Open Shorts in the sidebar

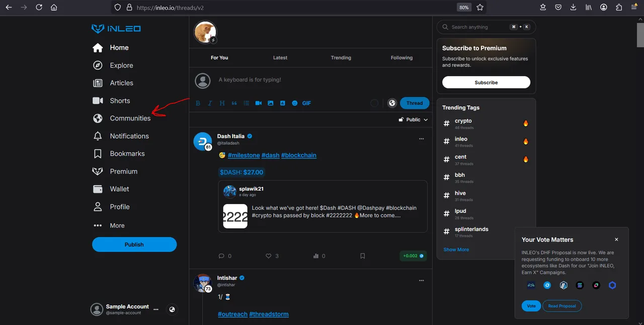click(111, 101)
